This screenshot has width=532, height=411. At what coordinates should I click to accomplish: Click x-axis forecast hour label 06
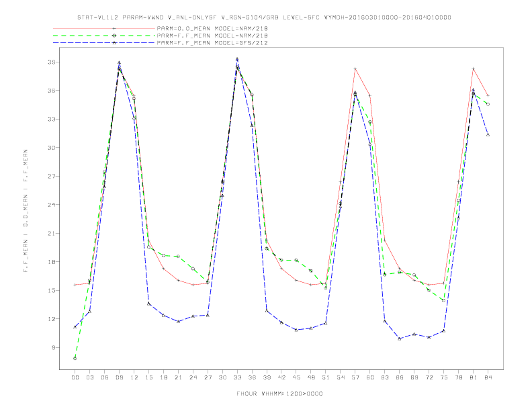105,377
